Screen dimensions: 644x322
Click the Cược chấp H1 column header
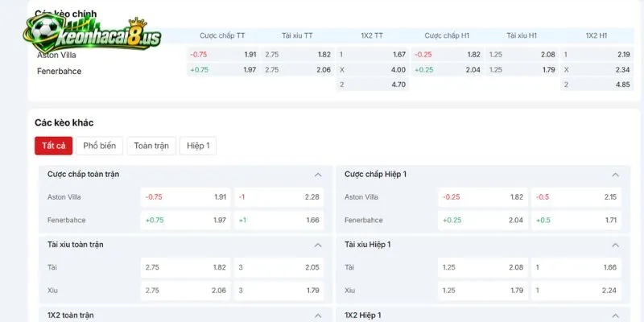[x=447, y=35]
